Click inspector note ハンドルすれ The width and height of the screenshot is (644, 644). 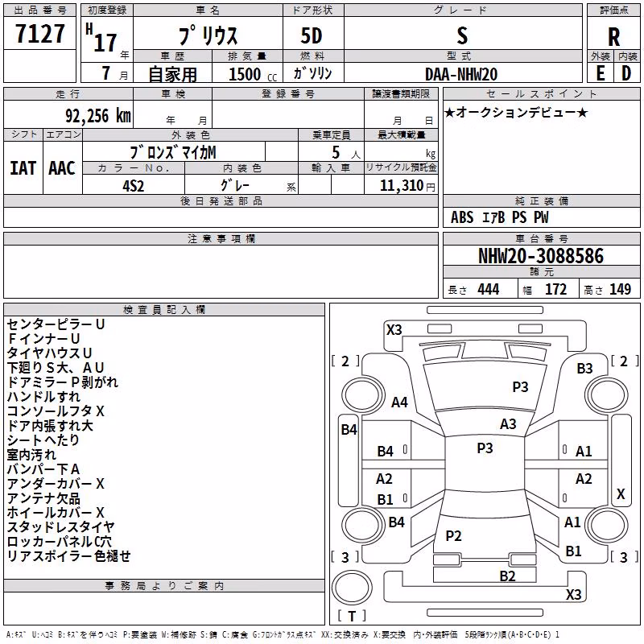tap(43, 396)
